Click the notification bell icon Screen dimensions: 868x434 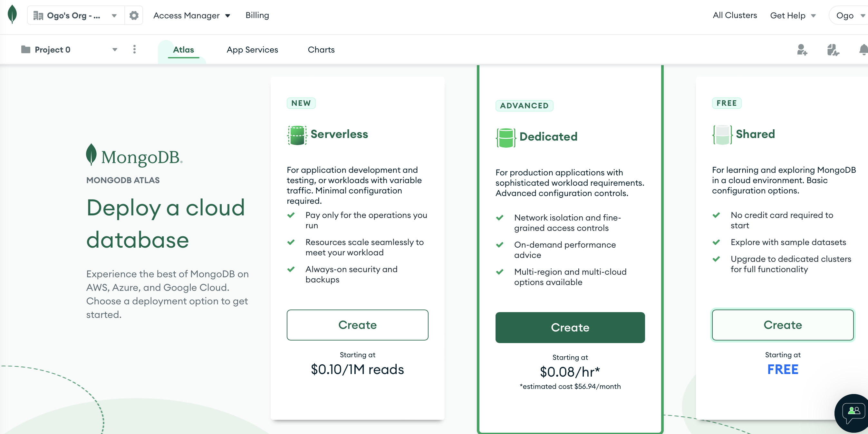tap(863, 50)
